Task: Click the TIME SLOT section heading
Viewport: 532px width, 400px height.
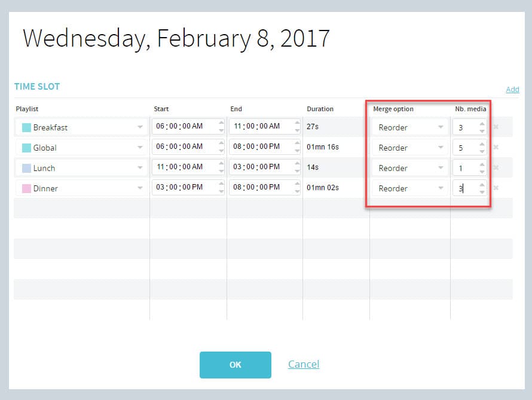Action: pos(37,87)
